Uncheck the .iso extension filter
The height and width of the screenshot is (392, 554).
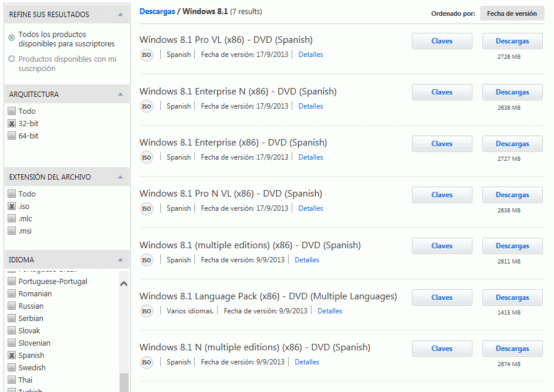pyautogui.click(x=12, y=206)
